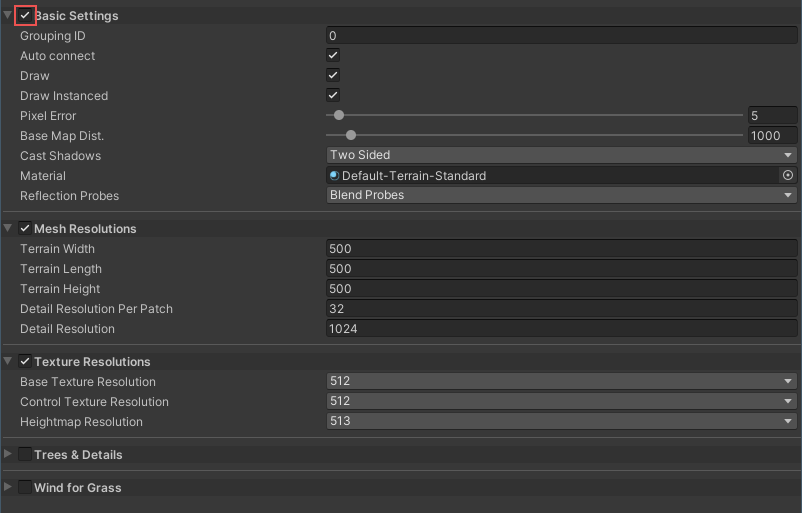Uncheck the Basic Settings checkbox
This screenshot has height=513, width=802.
coord(25,16)
